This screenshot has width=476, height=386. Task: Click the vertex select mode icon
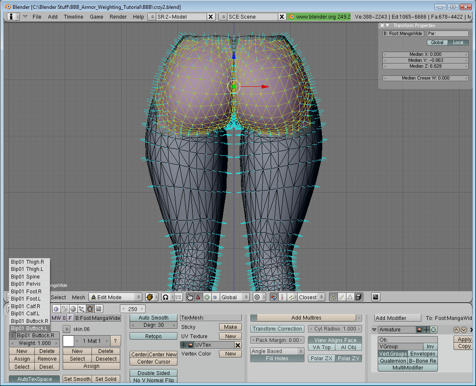pyautogui.click(x=333, y=297)
